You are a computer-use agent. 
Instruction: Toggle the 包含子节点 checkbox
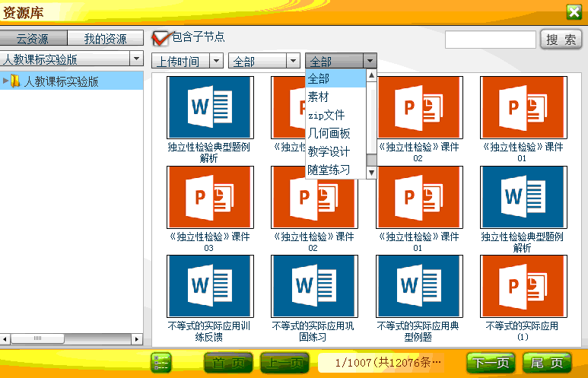pyautogui.click(x=160, y=38)
